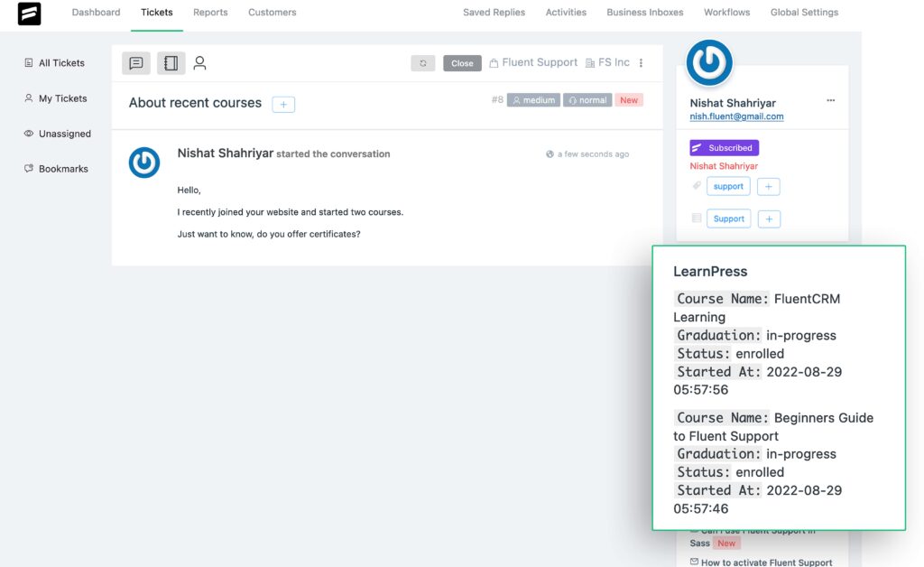Open Global Settings
Viewport: 924px width, 567px height.
click(x=804, y=13)
